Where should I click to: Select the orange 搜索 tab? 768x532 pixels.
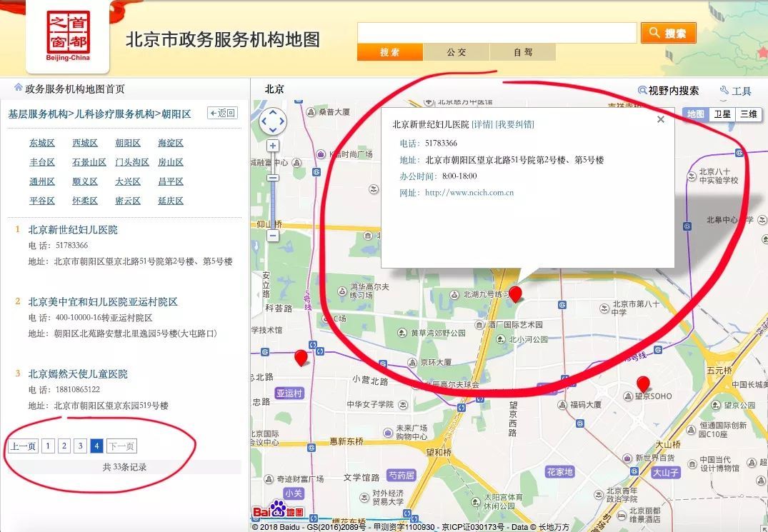(390, 52)
